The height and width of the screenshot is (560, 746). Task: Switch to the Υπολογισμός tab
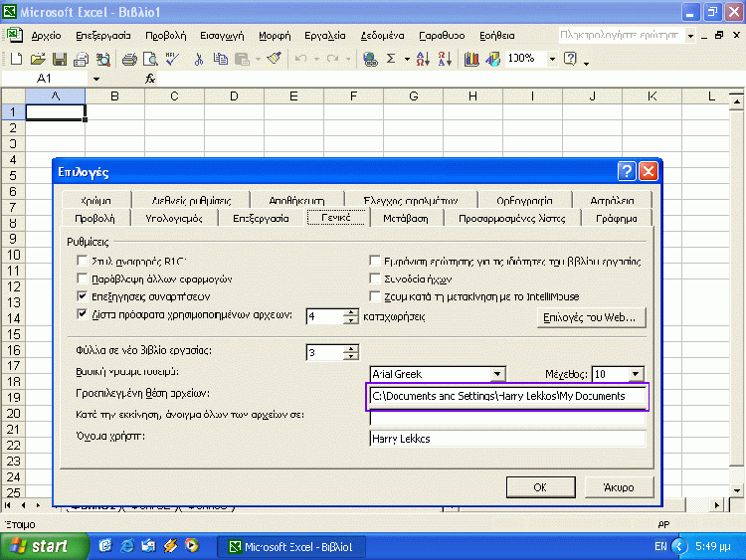coord(174,219)
